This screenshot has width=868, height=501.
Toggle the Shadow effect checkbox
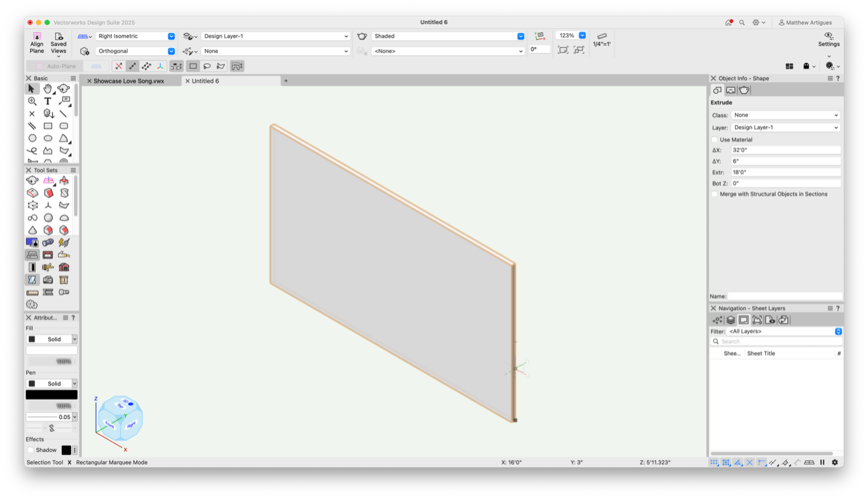pyautogui.click(x=30, y=450)
